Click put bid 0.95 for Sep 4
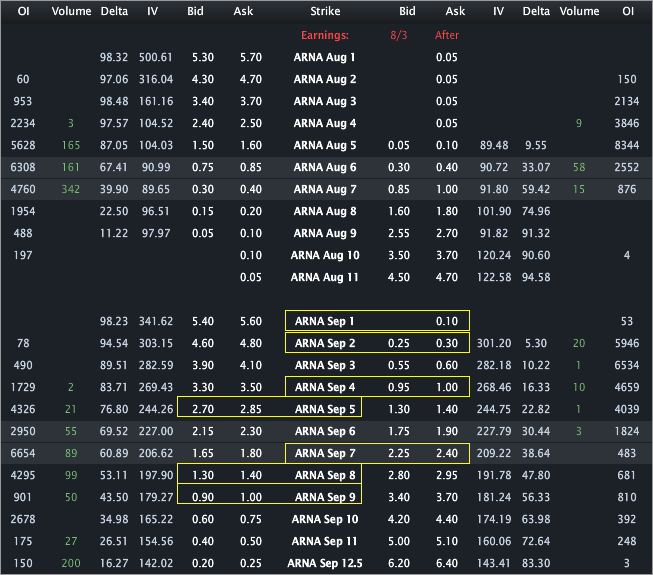Viewport: 653px width, 575px height. point(399,387)
